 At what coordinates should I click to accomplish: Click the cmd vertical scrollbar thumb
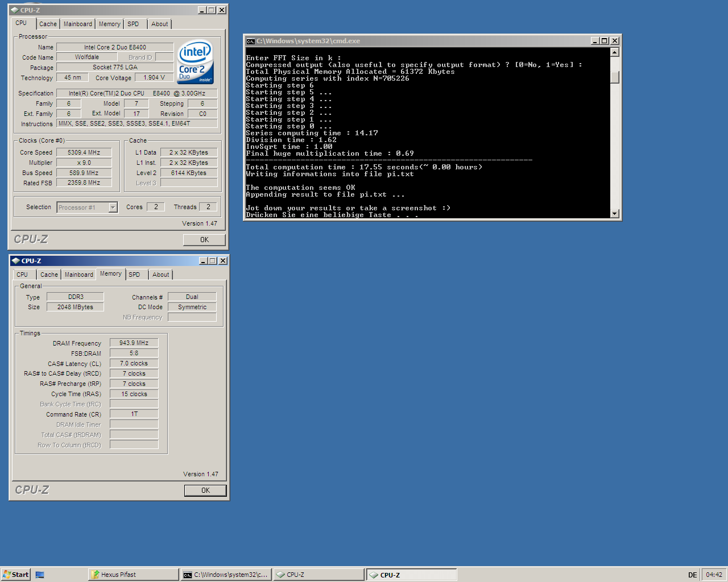[x=615, y=77]
